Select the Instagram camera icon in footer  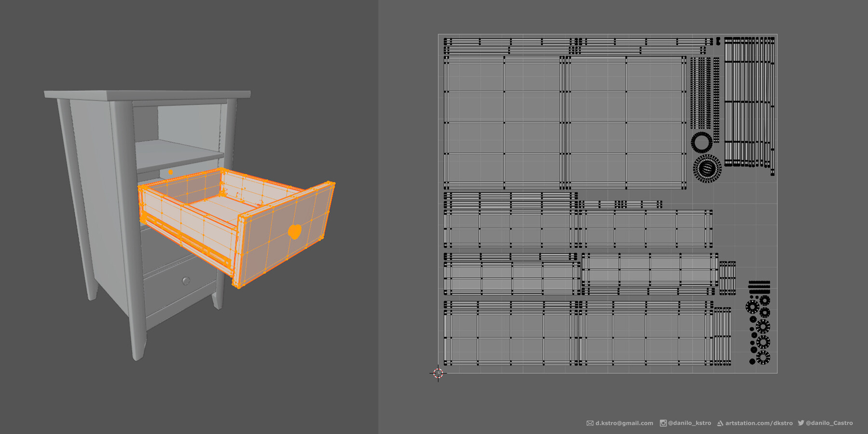[663, 423]
